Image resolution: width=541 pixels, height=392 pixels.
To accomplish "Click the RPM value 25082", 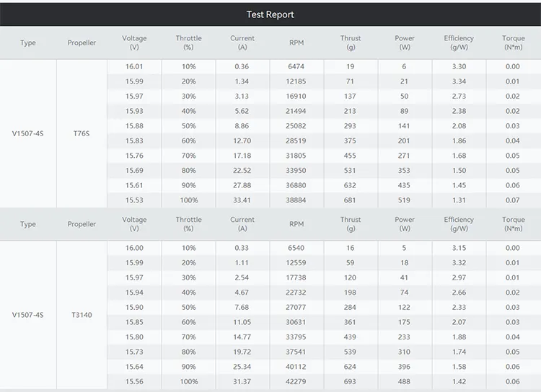I will click(x=296, y=126).
